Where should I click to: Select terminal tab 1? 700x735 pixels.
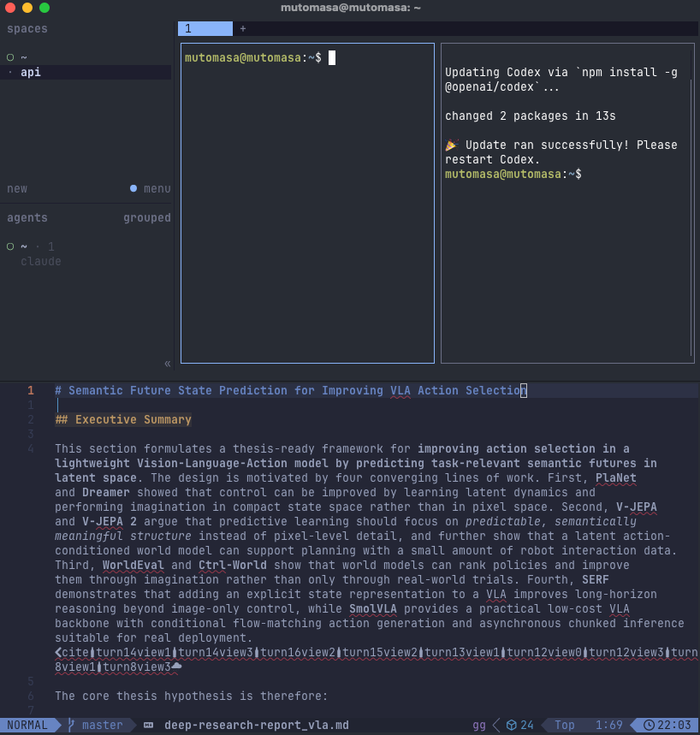point(205,28)
